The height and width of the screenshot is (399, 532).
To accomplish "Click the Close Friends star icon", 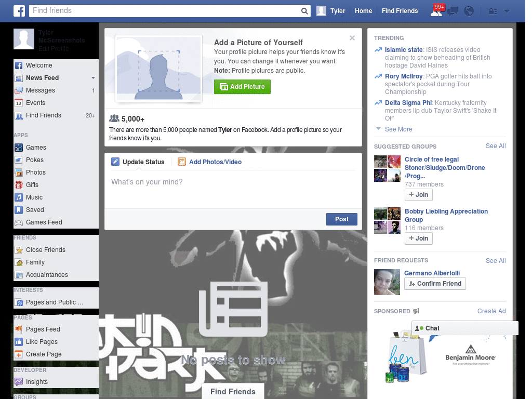I will [x=19, y=250].
